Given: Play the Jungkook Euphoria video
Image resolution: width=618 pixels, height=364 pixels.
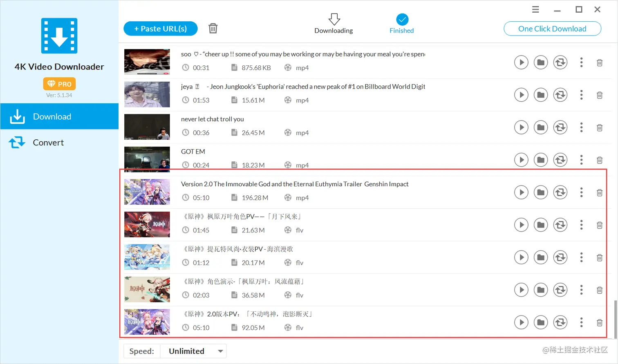Looking at the screenshot, I should pyautogui.click(x=521, y=95).
